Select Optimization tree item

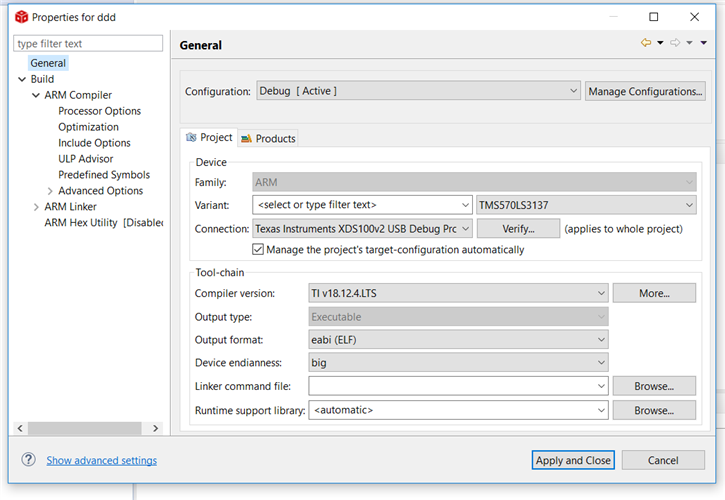[88, 127]
